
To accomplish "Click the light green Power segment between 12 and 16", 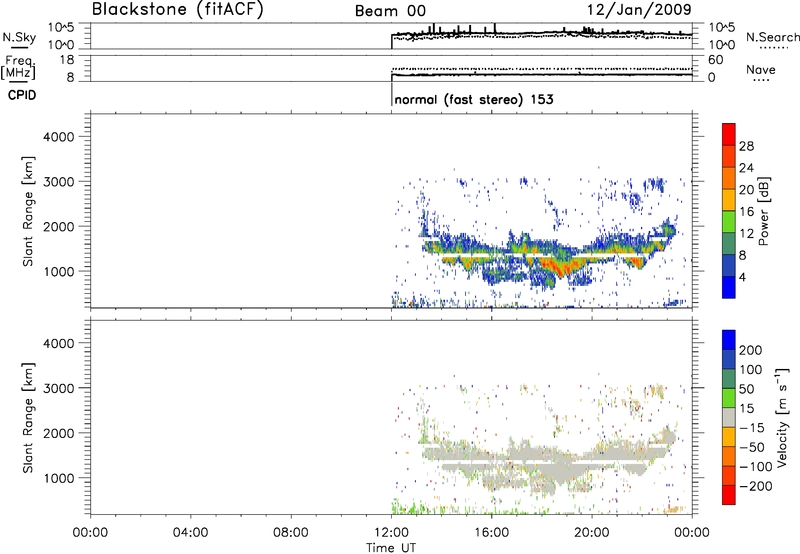I will tap(729, 221).
